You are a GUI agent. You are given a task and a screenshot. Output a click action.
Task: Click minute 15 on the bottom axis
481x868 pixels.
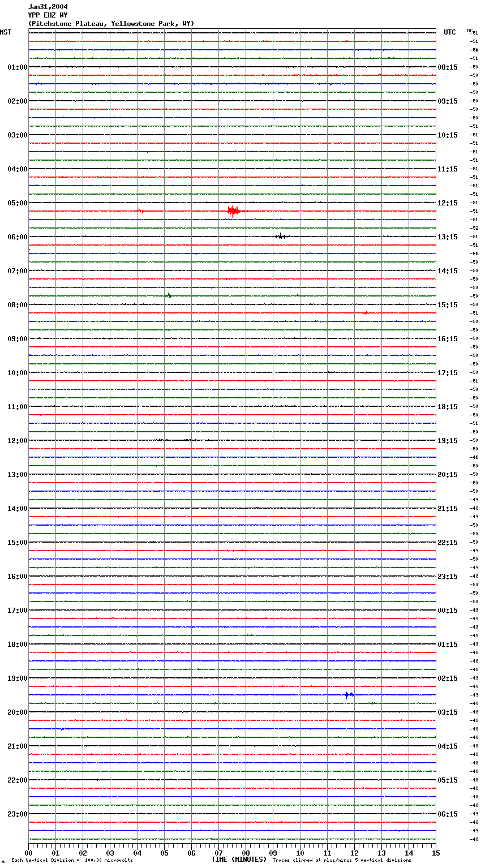(x=436, y=853)
